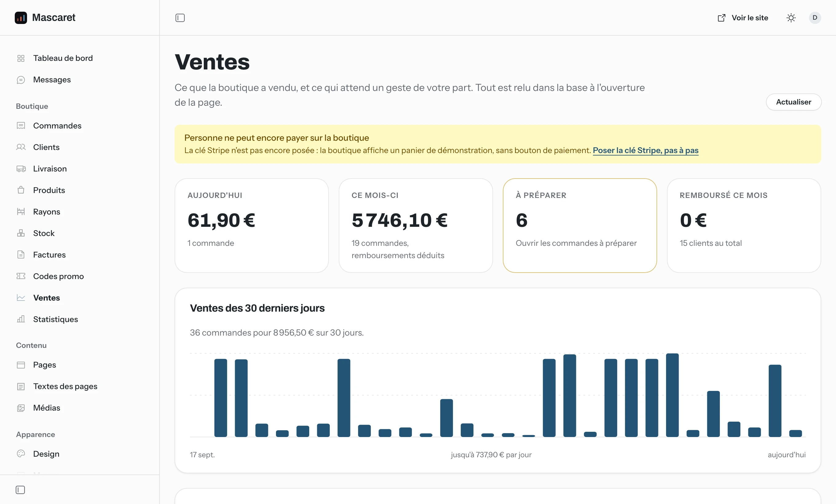836x504 pixels.
Task: Click the "jusqu'à 737,90 € par jour" label
Action: [491, 455]
